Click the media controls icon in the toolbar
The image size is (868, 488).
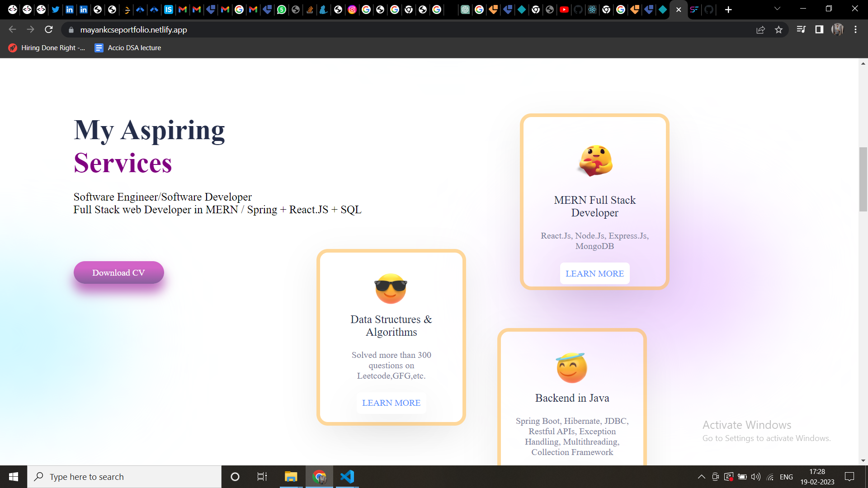801,29
